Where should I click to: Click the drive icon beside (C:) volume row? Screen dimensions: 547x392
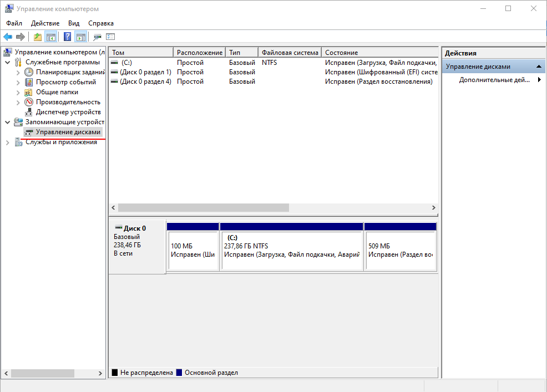114,63
